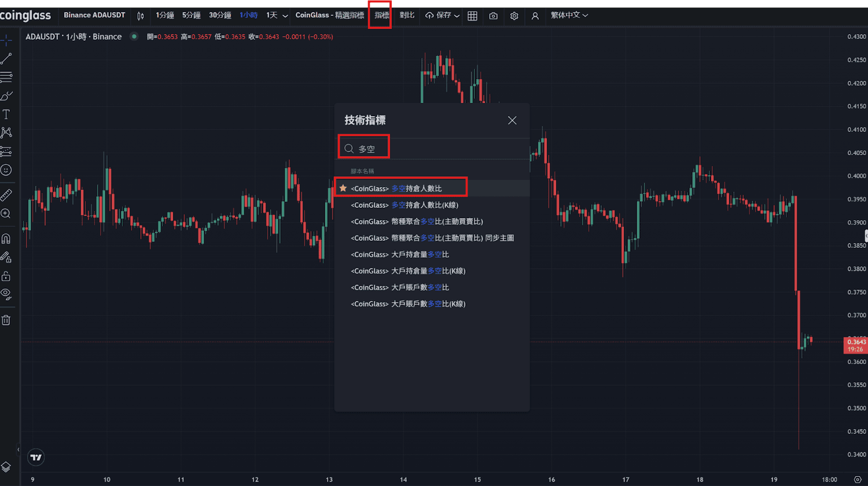Open time axis settings gear

click(858, 479)
